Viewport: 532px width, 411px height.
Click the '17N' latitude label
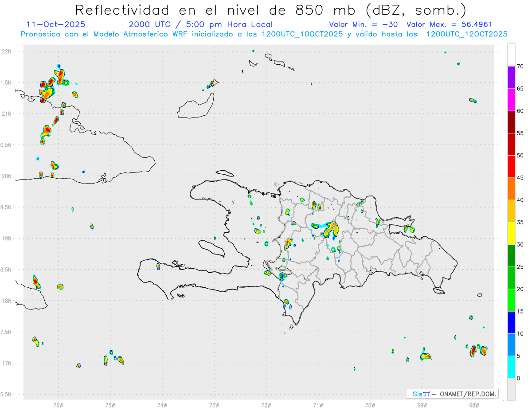point(8,363)
